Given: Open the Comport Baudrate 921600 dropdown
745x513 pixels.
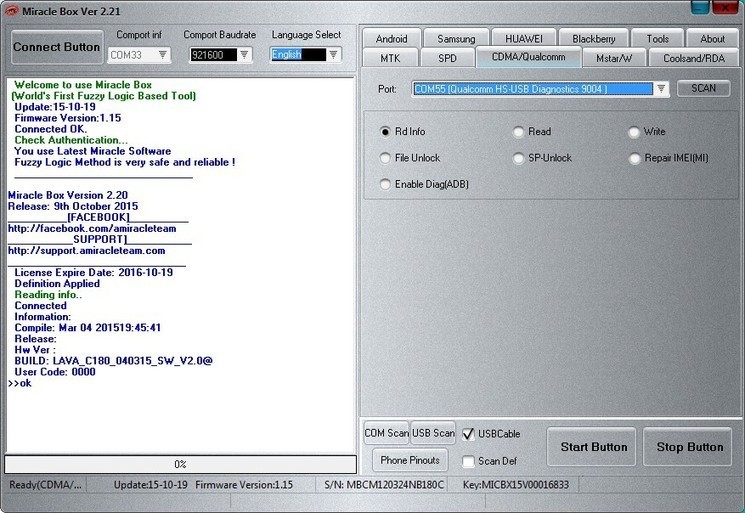Looking at the screenshot, I should click(244, 55).
